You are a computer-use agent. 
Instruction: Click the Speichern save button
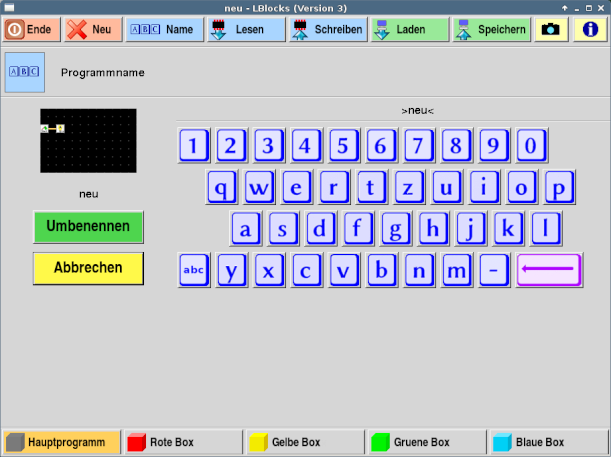coord(491,29)
